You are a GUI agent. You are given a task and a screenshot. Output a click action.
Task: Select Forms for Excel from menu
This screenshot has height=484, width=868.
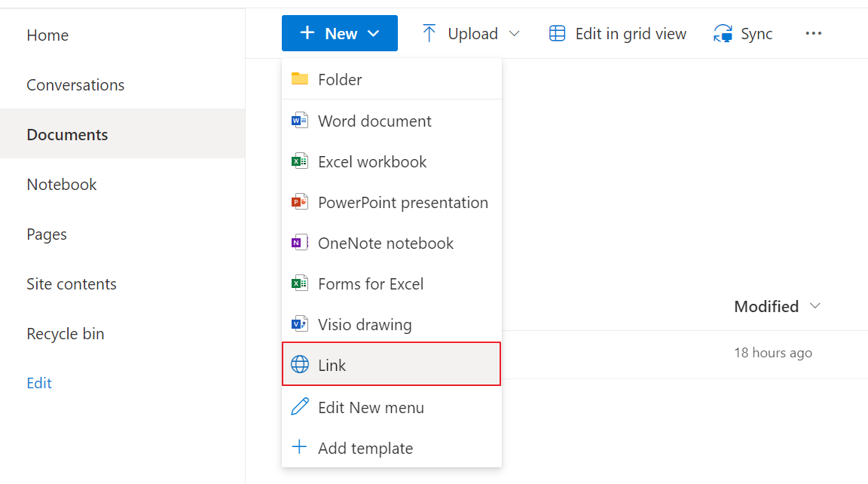[x=372, y=283]
